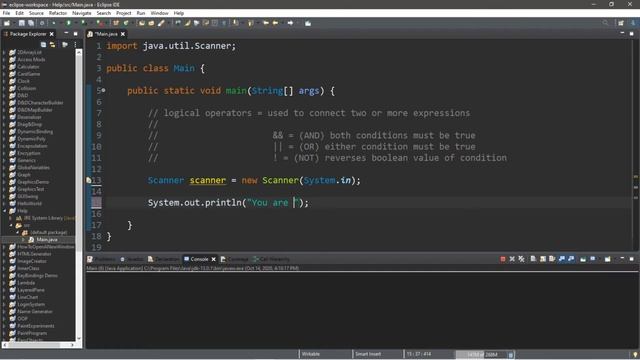Expand the Lambda project node
The image size is (640, 360).
click(x=4, y=283)
